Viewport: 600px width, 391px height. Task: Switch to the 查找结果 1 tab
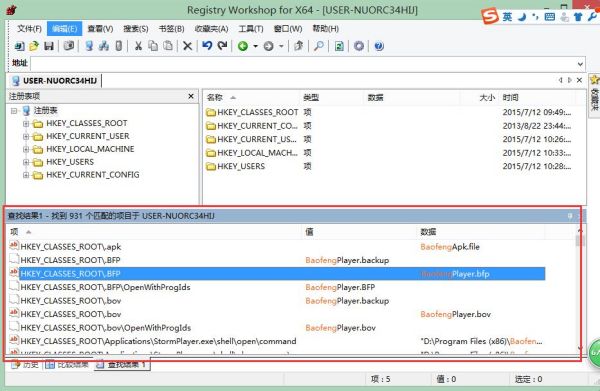[122, 365]
